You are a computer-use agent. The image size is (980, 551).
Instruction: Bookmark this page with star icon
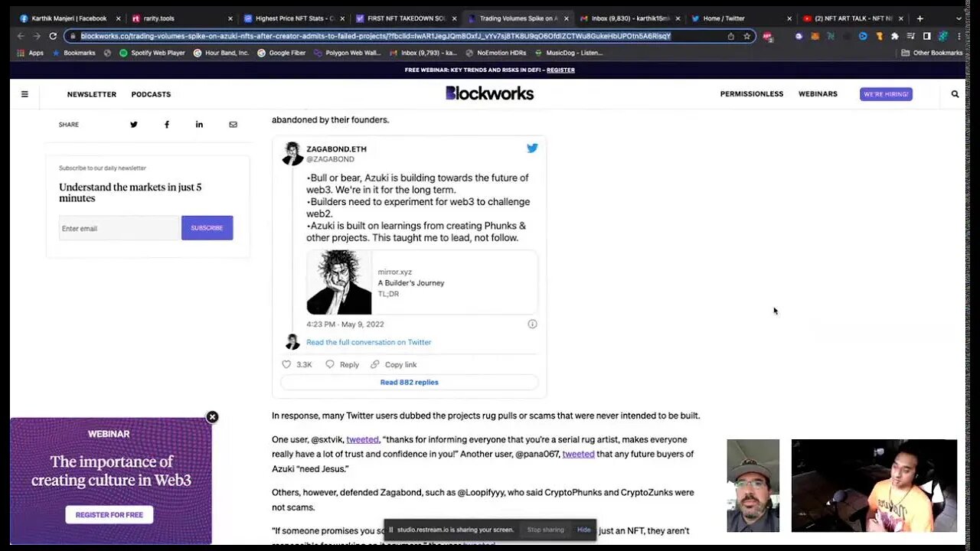[746, 36]
